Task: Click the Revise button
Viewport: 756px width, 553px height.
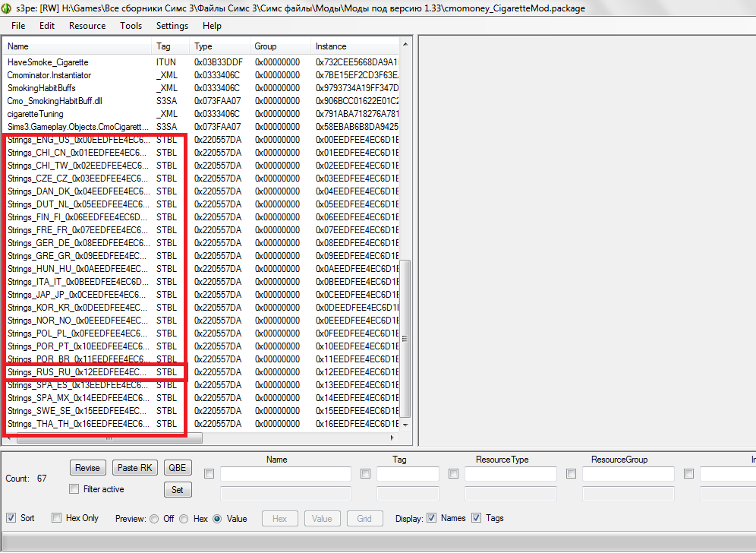Action: pos(87,468)
